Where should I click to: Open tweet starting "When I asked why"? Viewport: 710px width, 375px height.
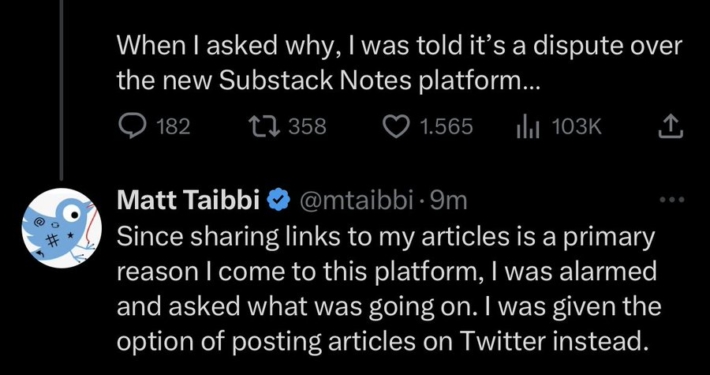(399, 62)
